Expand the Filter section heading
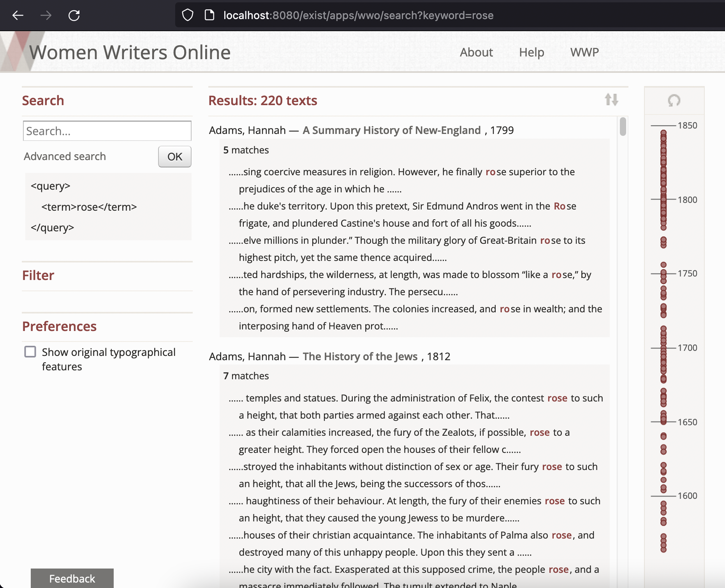Image resolution: width=725 pixels, height=588 pixels. [x=38, y=275]
